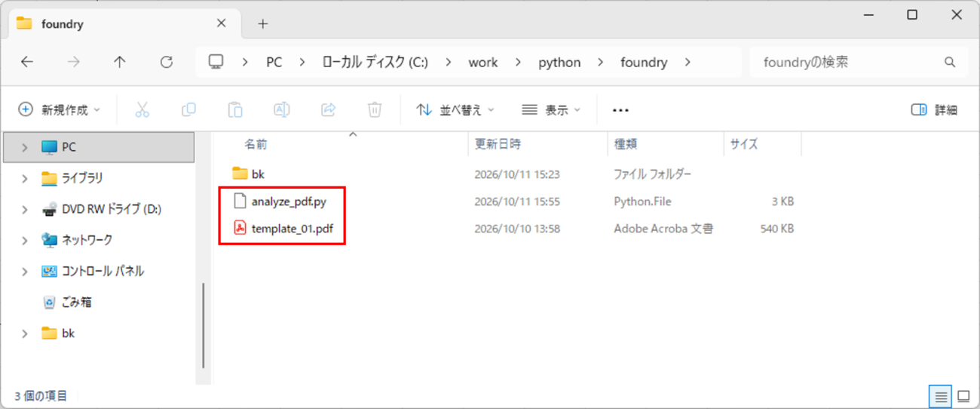Click the Back navigation arrow

(27, 62)
